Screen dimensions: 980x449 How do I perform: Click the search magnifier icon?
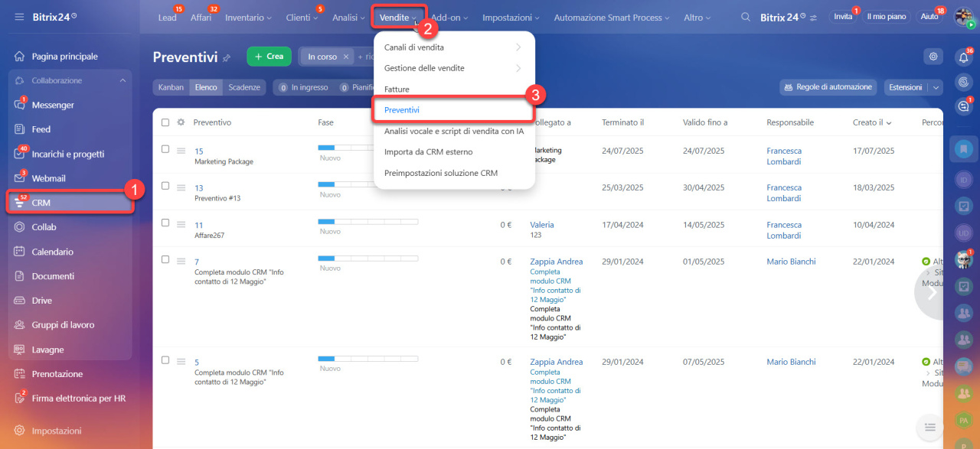[x=746, y=17]
